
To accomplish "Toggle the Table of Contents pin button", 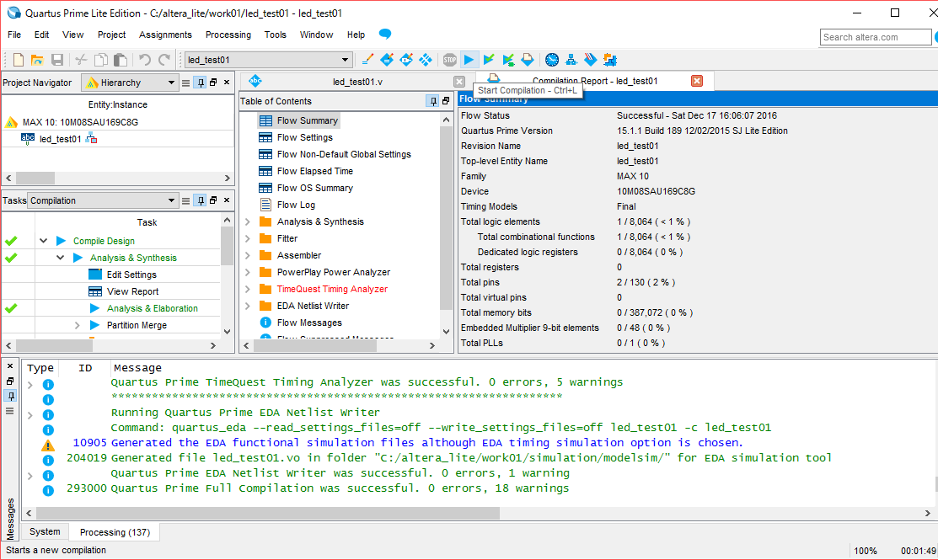I will (x=433, y=101).
